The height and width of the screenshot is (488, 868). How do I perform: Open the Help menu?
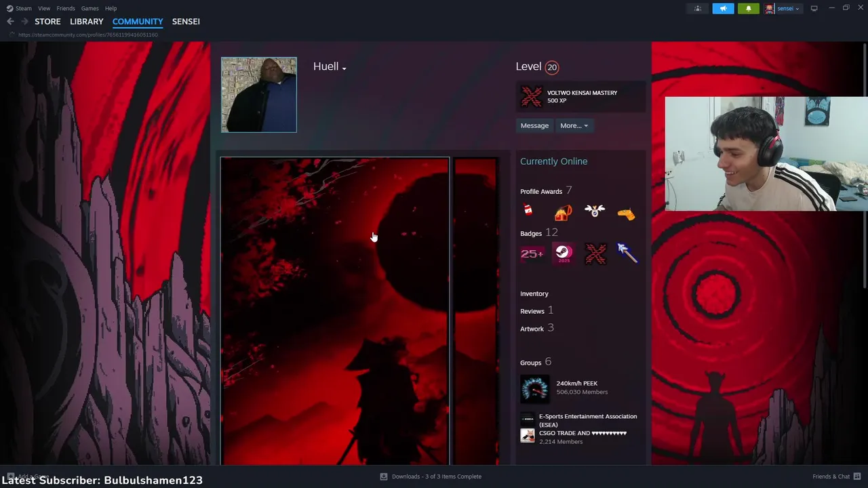pos(111,8)
